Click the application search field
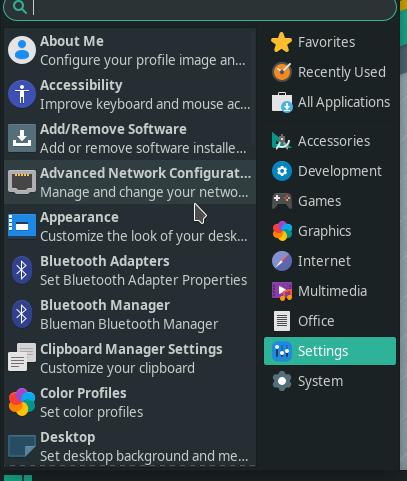This screenshot has width=407, height=481. point(200,8)
